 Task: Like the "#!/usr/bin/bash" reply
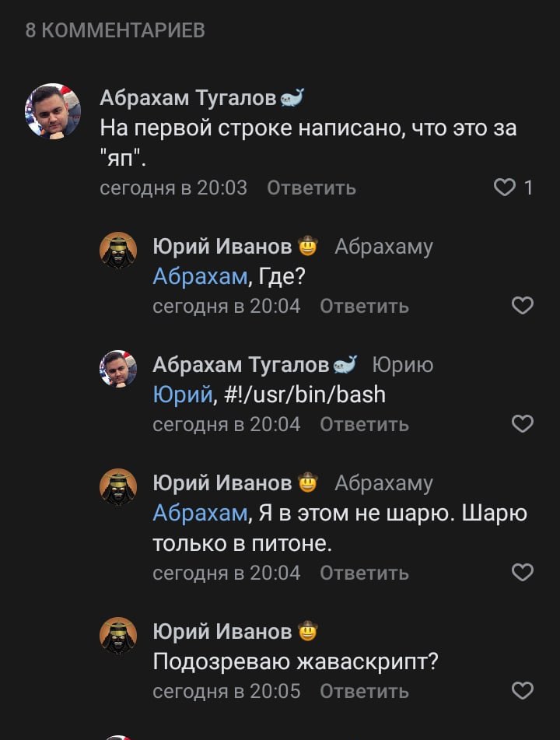pos(523,423)
